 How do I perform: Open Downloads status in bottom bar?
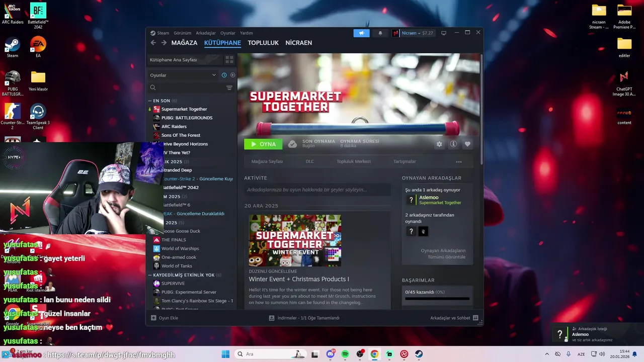click(x=304, y=318)
